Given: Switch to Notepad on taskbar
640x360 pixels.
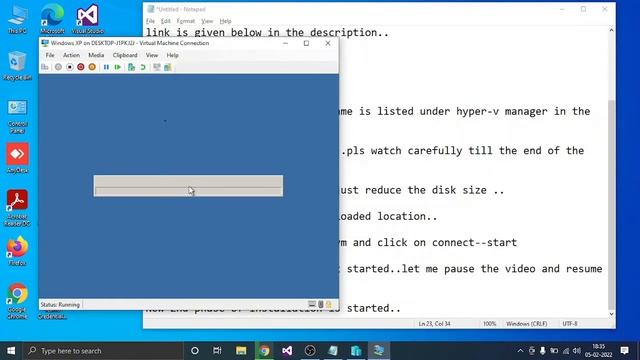Looking at the screenshot, I should coord(333,351).
